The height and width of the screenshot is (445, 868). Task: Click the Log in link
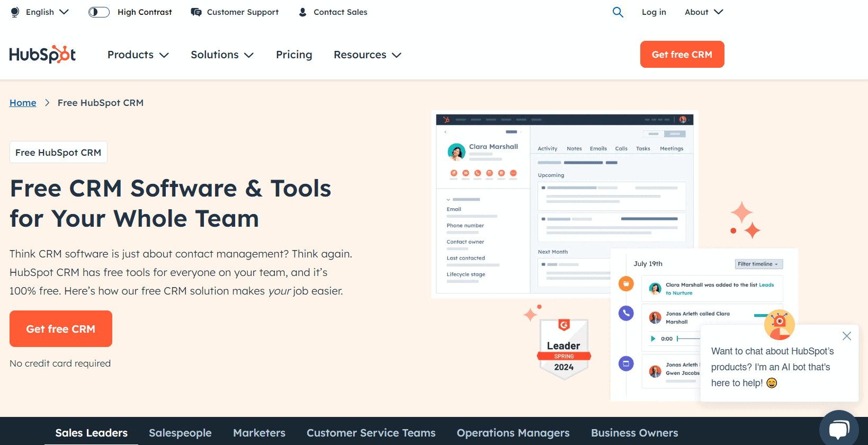click(x=654, y=12)
